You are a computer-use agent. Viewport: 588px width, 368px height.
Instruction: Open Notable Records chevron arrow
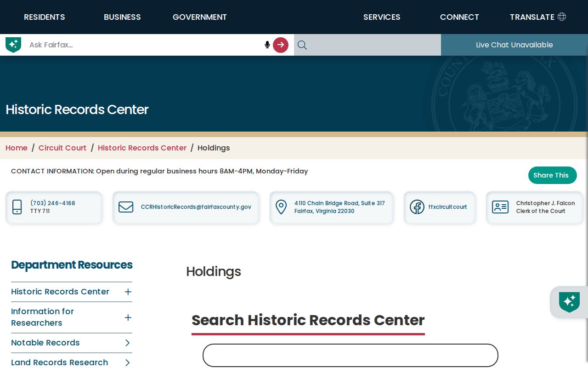tap(128, 343)
